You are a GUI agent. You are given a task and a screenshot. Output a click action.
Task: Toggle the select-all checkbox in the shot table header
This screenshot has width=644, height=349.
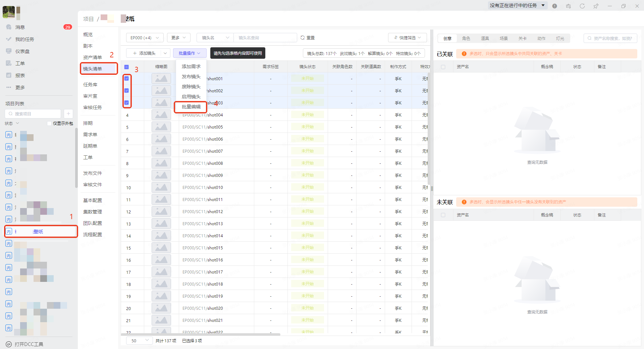tap(126, 67)
